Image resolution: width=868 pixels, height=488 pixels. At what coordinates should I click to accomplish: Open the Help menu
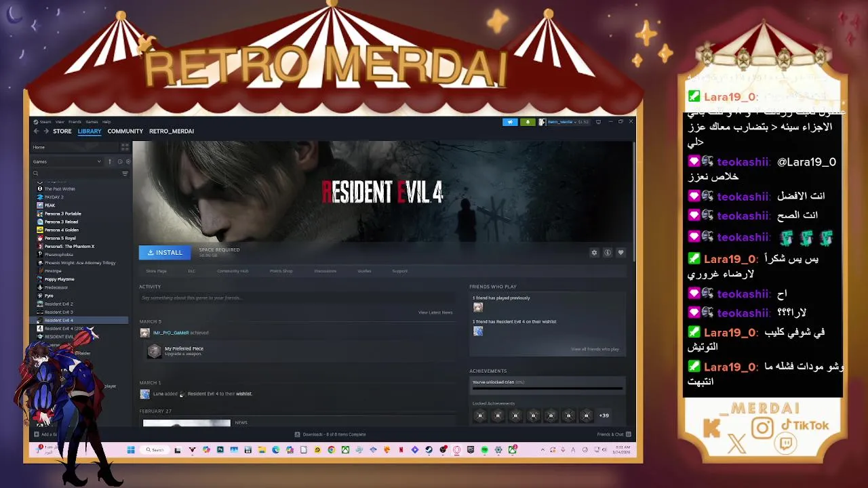tap(106, 122)
